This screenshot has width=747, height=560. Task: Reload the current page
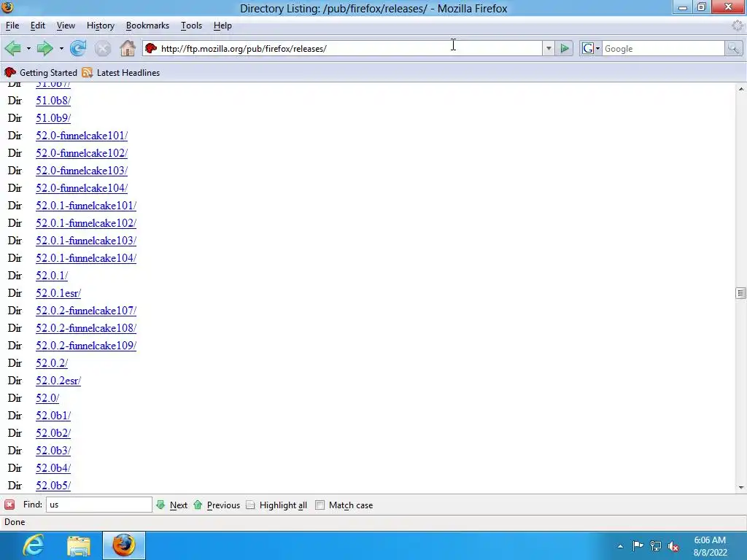point(78,48)
